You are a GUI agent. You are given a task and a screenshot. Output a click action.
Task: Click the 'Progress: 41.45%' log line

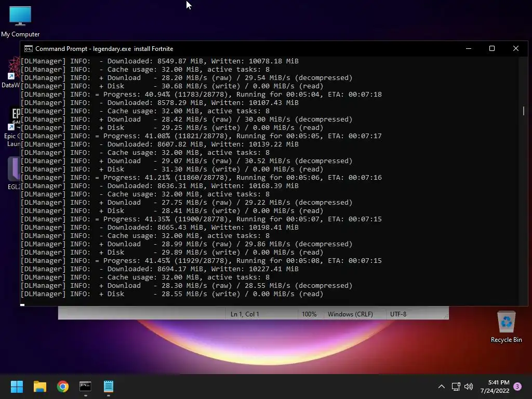[201, 261]
